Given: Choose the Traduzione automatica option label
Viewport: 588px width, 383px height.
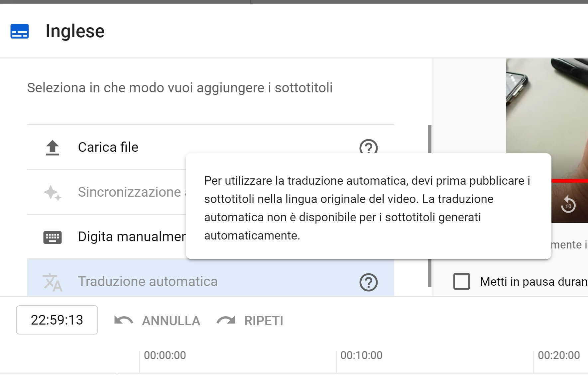Looking at the screenshot, I should point(148,282).
